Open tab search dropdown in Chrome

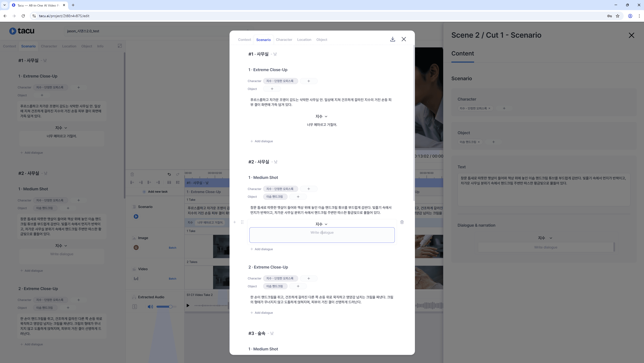pos(5,5)
